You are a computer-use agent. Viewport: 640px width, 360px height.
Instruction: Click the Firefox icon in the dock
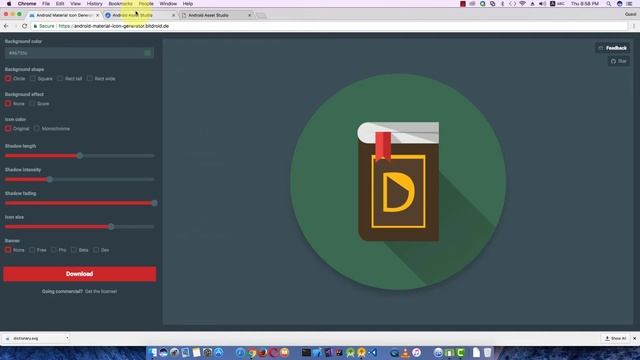(262, 353)
